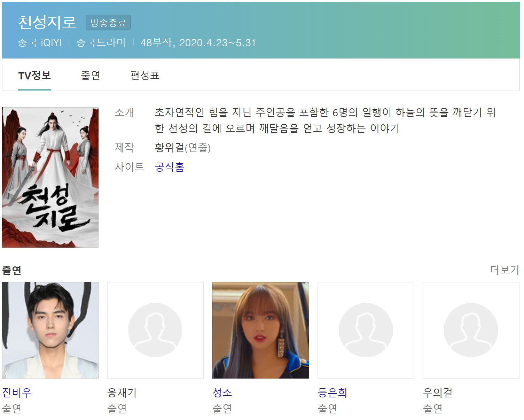The width and height of the screenshot is (524, 420).
Task: Click the 방송종료 status badge
Action: point(108,23)
